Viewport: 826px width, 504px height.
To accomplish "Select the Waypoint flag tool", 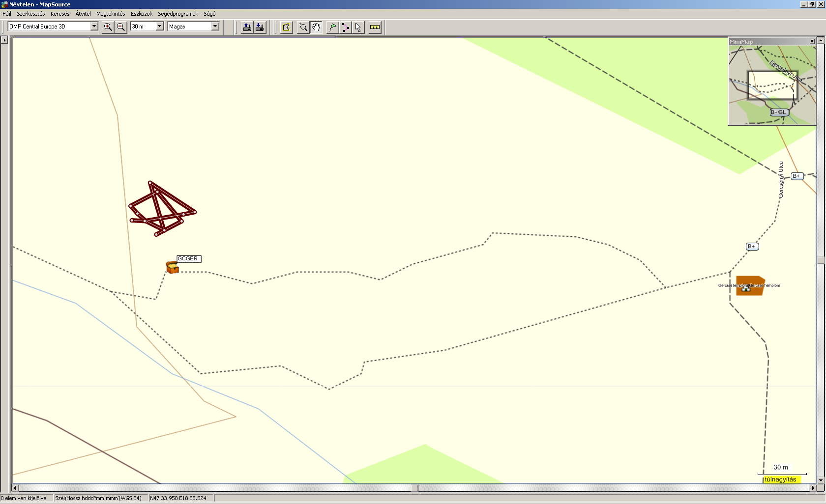I will tap(332, 27).
